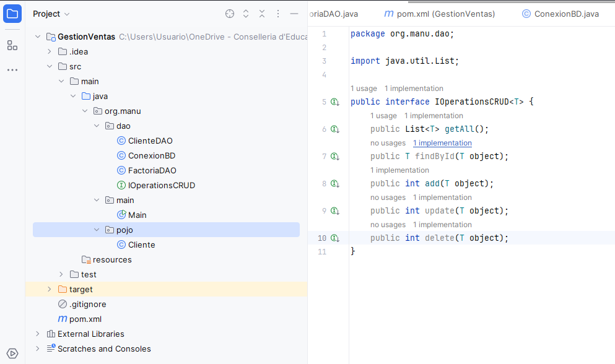Click the Main runnable class icon
615x364 pixels.
pos(121,215)
